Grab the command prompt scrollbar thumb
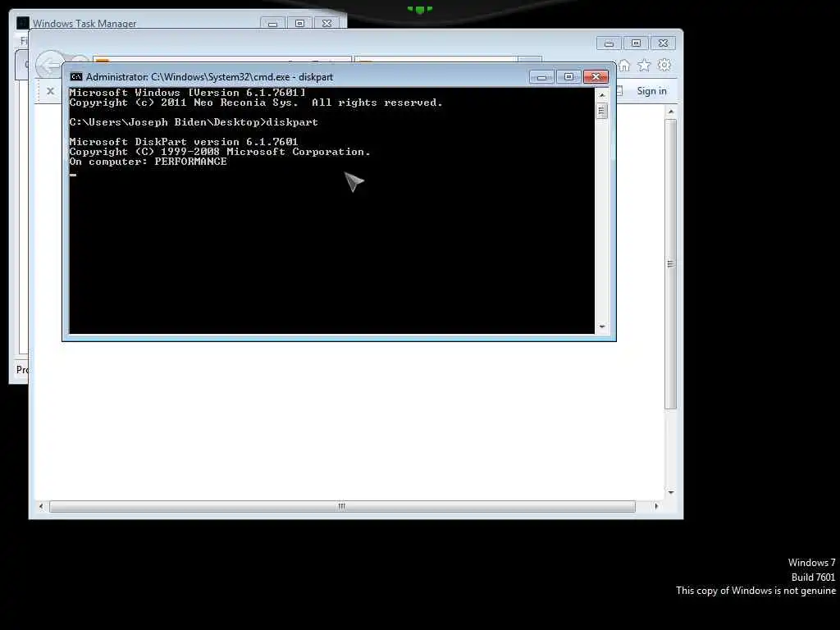This screenshot has height=630, width=840. tap(602, 111)
